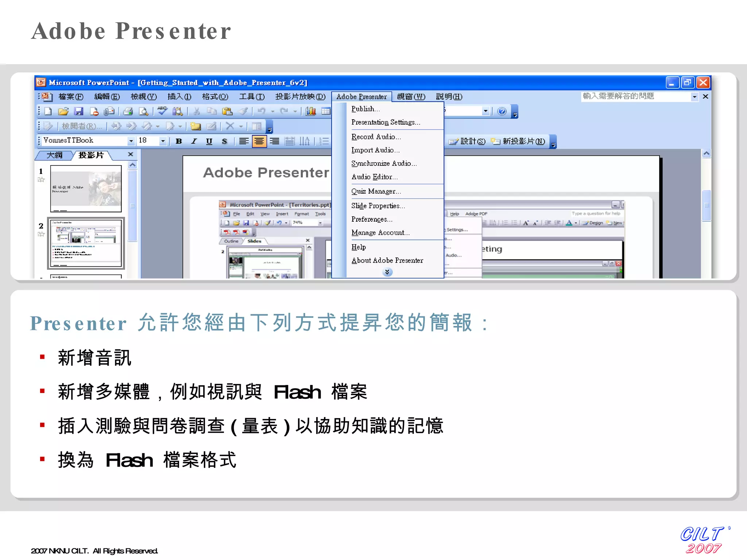
Task: Click the New blank document icon
Action: click(48, 112)
